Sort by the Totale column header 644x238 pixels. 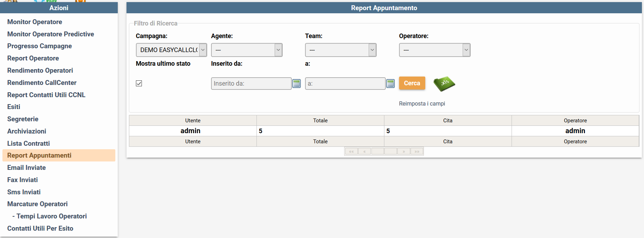320,120
